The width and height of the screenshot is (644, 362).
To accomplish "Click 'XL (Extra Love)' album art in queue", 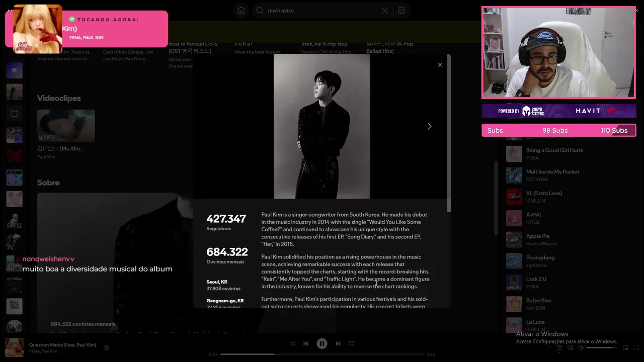I will [514, 197].
